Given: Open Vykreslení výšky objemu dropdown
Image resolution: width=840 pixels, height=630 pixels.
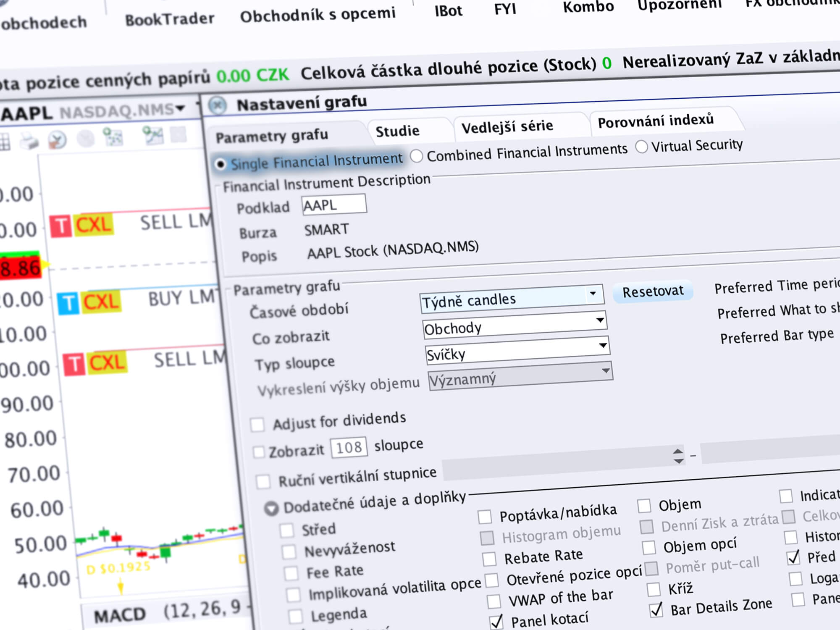Looking at the screenshot, I should click(520, 376).
